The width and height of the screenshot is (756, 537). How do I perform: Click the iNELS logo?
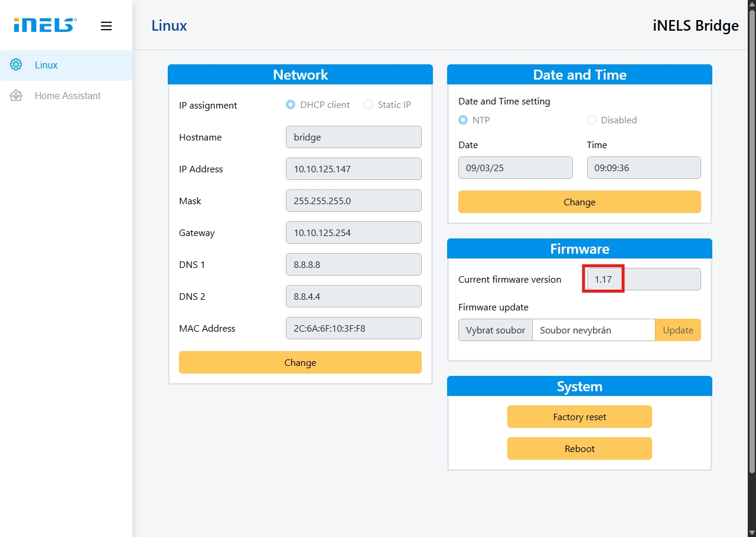(45, 25)
